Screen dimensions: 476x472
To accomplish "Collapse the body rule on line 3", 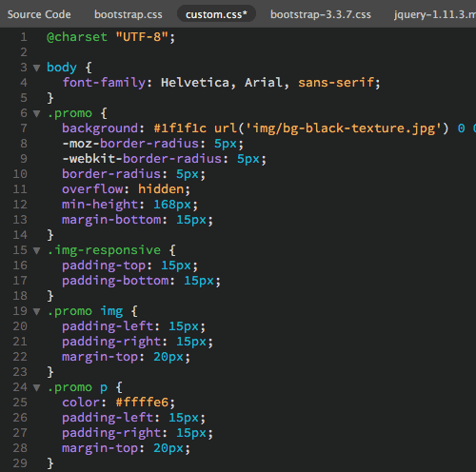I will (37, 68).
